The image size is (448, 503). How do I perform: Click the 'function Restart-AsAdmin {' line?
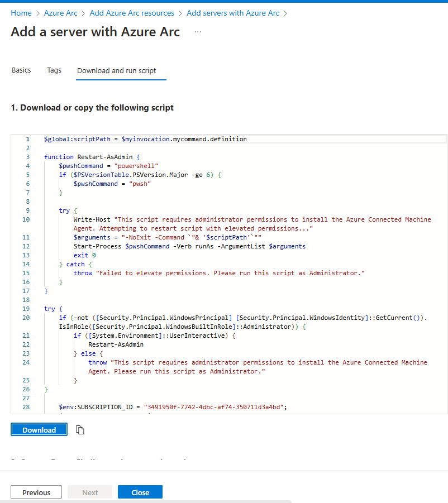92,157
